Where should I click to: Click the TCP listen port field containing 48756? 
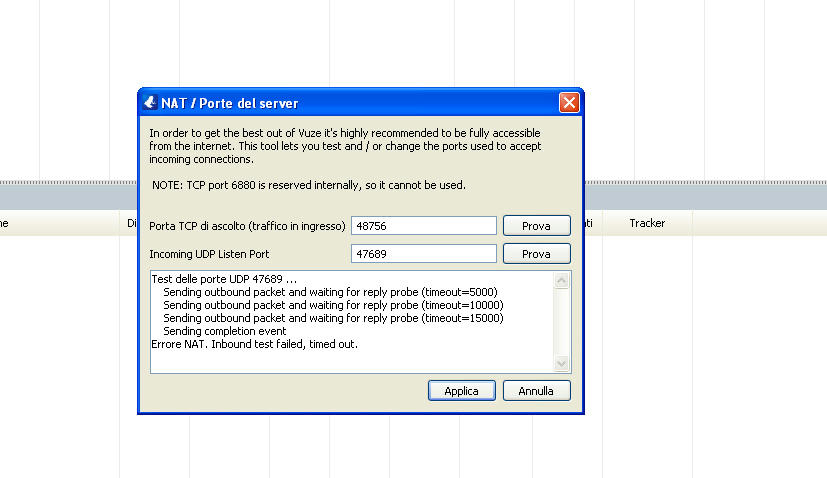point(424,226)
